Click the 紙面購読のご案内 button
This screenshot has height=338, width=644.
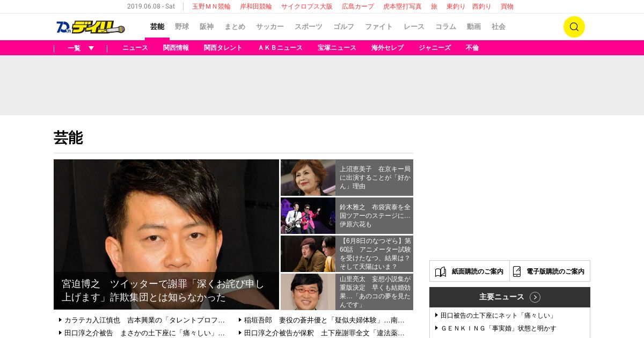pyautogui.click(x=470, y=271)
